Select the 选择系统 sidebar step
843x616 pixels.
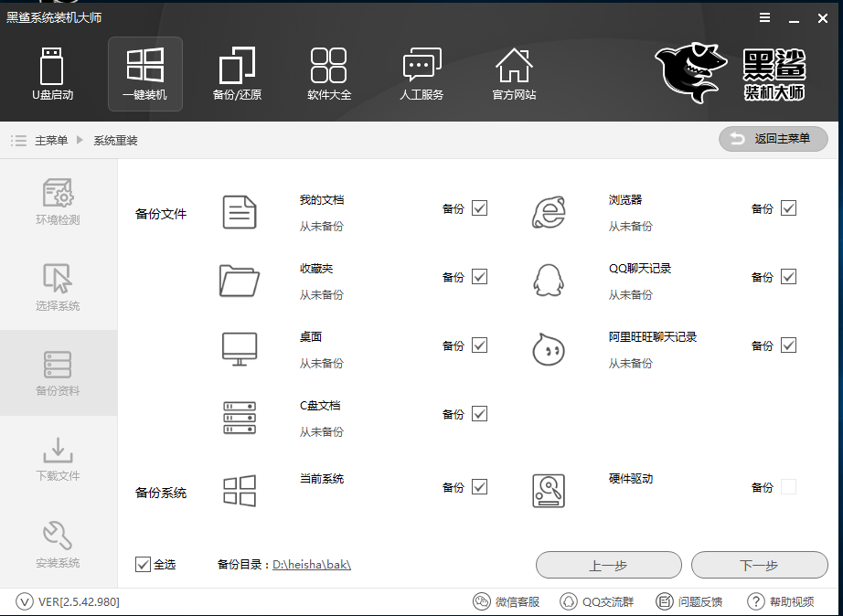click(58, 287)
